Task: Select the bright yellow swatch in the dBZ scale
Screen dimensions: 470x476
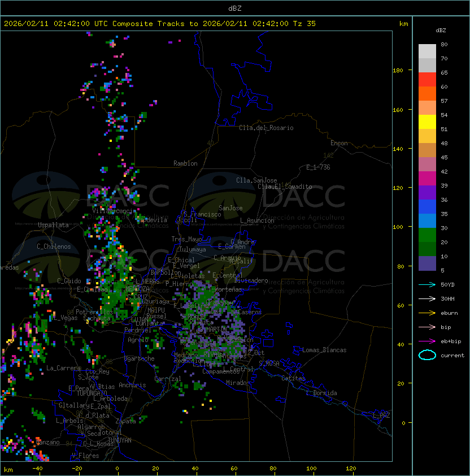Action: (427, 122)
